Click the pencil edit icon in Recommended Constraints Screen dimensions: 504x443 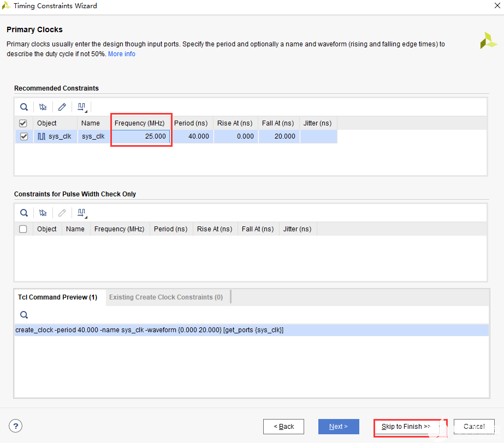tap(62, 107)
